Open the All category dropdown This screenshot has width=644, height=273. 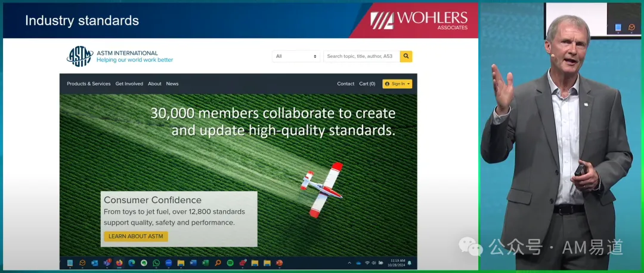click(296, 56)
